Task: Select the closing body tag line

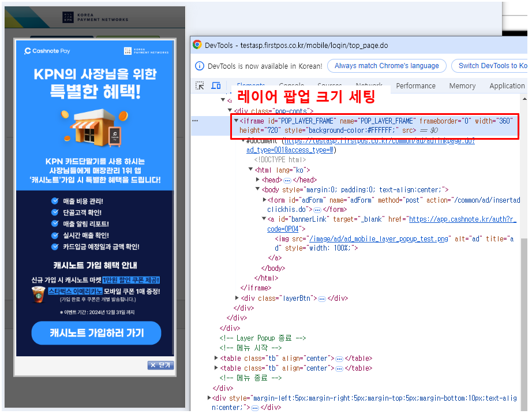Action: pyautogui.click(x=273, y=268)
